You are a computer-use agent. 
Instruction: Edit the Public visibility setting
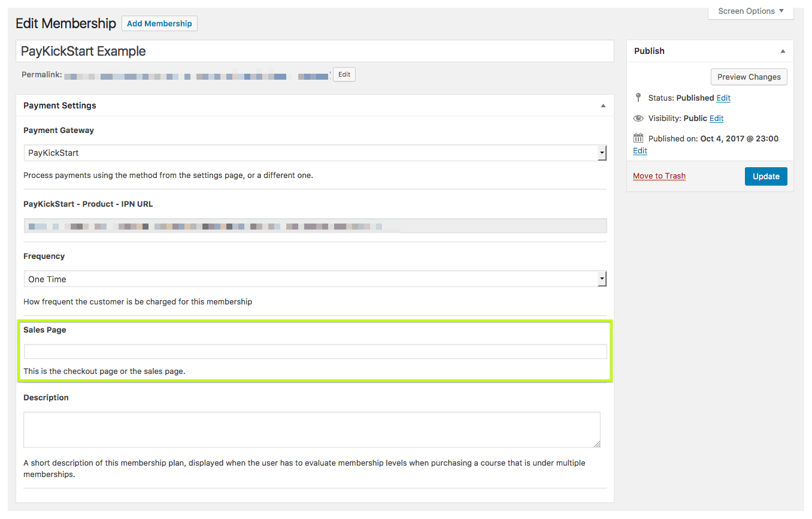716,118
